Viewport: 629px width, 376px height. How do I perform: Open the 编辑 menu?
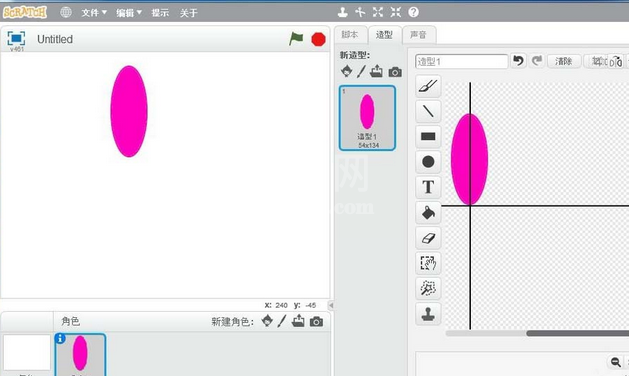pos(129,13)
